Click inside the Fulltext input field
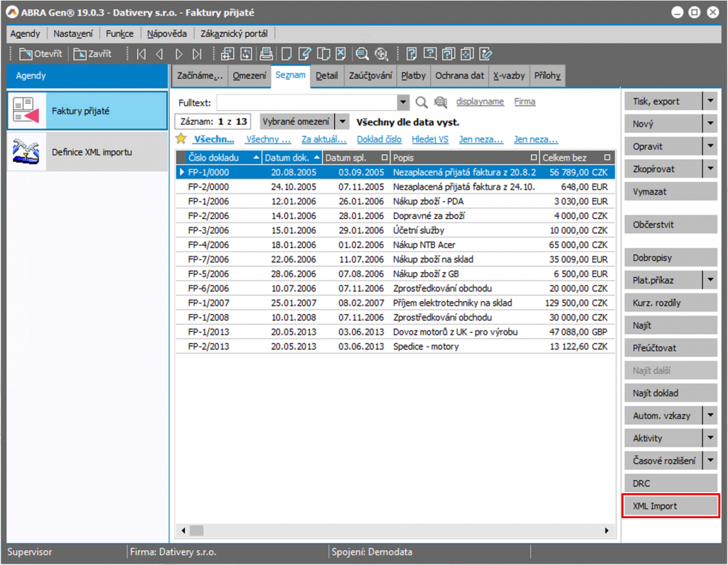This screenshot has width=728, height=565. tap(307, 102)
